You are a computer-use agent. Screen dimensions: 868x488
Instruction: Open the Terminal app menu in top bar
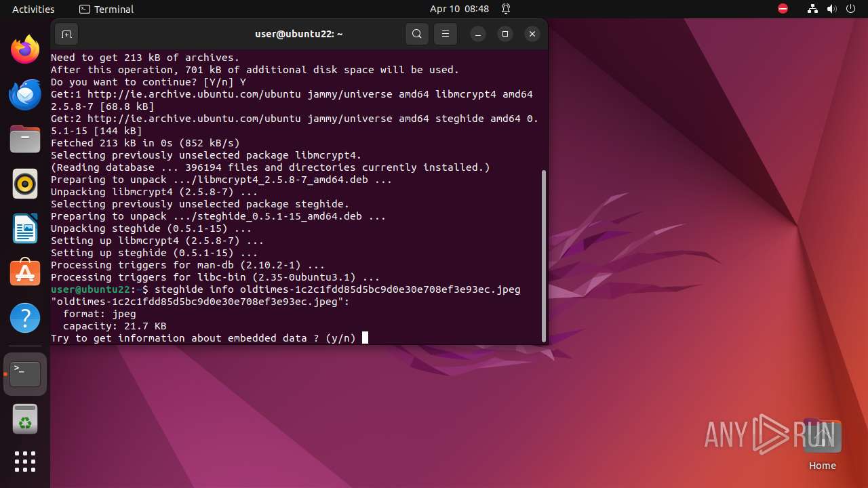(x=106, y=9)
